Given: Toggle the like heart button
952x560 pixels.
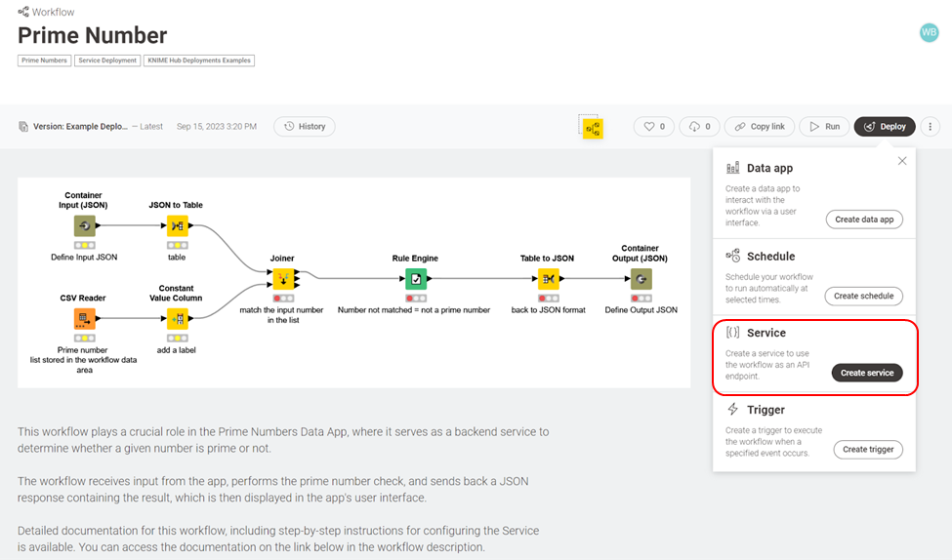Looking at the screenshot, I should pos(653,127).
